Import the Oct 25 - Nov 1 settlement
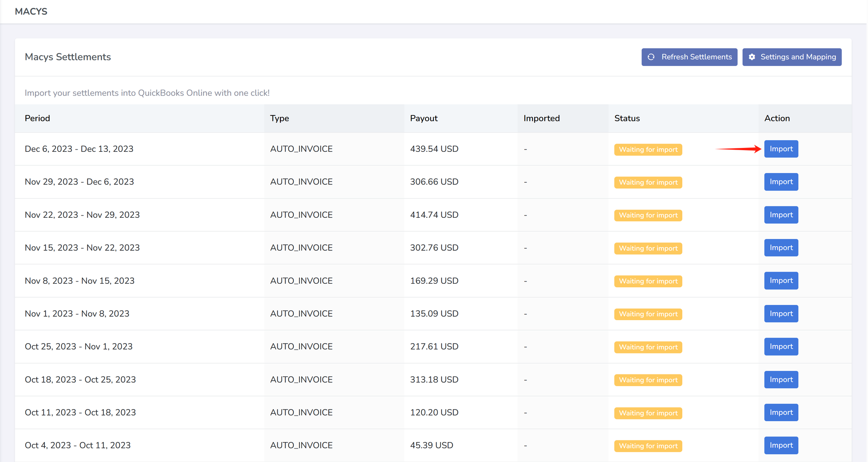Viewport: 868px width, 462px height. (781, 347)
